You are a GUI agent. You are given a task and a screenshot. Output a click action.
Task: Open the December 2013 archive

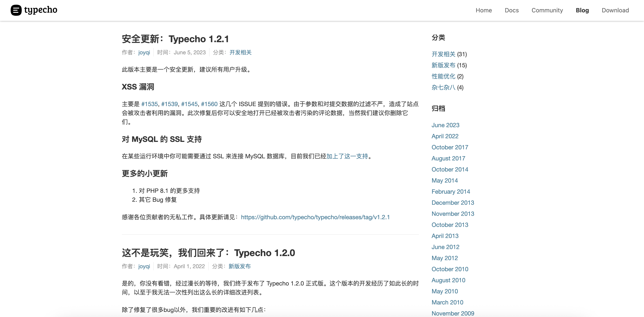(x=453, y=203)
